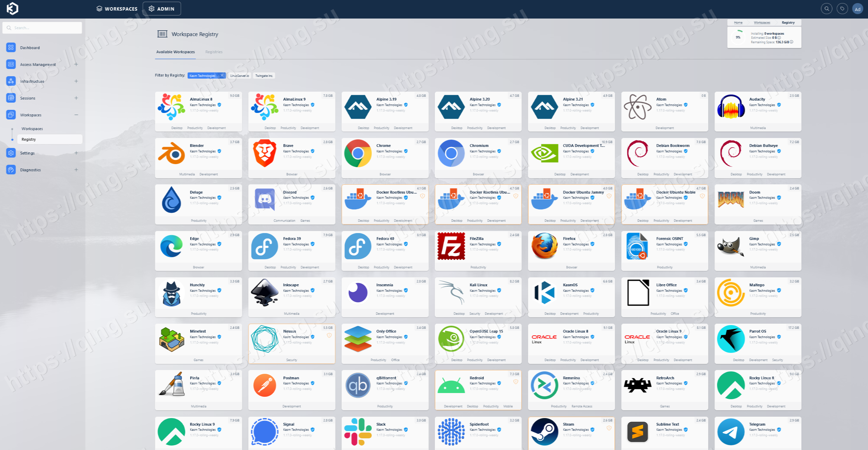Viewport: 868px width, 450px height.
Task: Click the Redroid workspace title
Action: pyautogui.click(x=476, y=378)
